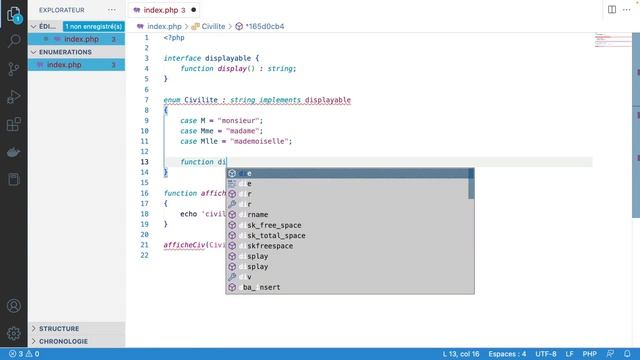This screenshot has width=640, height=360.
Task: Click the last breadcrumb symbol item
Action: (x=260, y=27)
